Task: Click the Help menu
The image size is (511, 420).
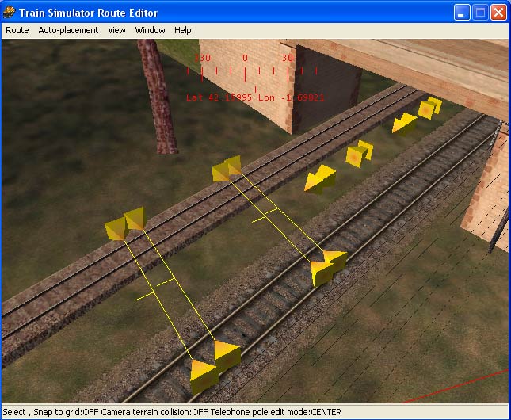Action: click(x=183, y=30)
